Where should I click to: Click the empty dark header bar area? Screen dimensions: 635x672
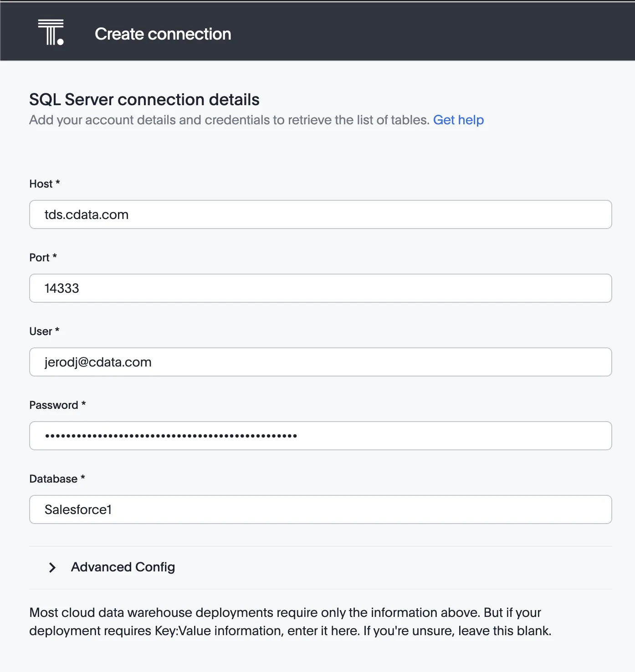pos(433,33)
